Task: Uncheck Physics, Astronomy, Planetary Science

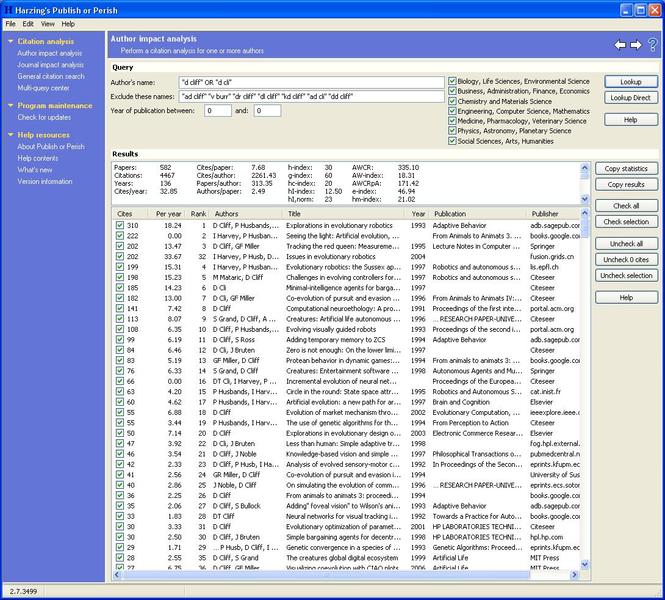Action: tap(452, 131)
